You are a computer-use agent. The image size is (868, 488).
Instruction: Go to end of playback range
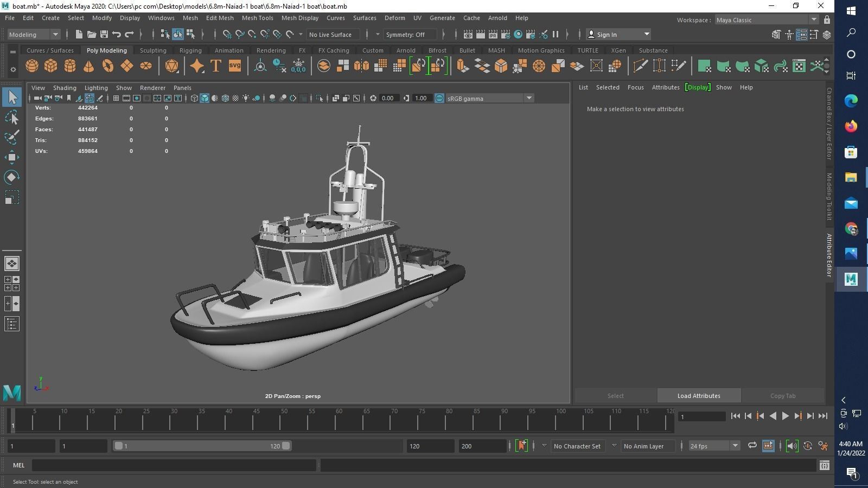823,416
